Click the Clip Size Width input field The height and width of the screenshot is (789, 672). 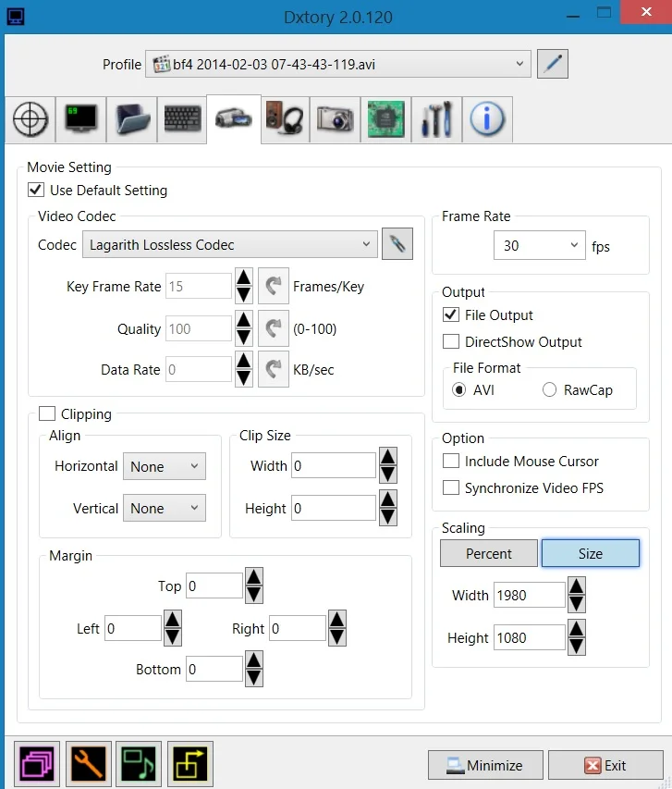pos(334,465)
